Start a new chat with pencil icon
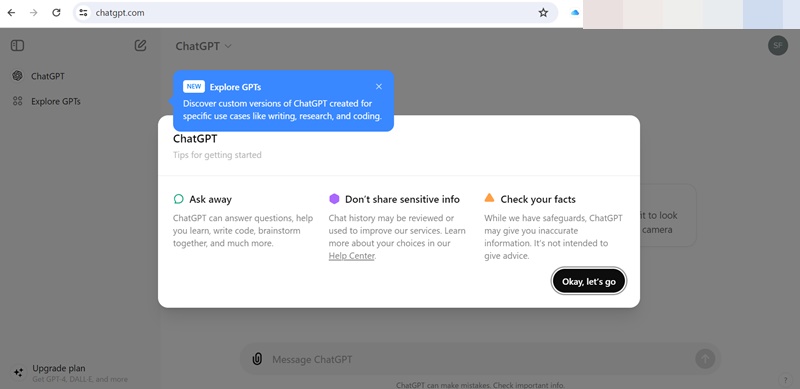 coord(140,45)
